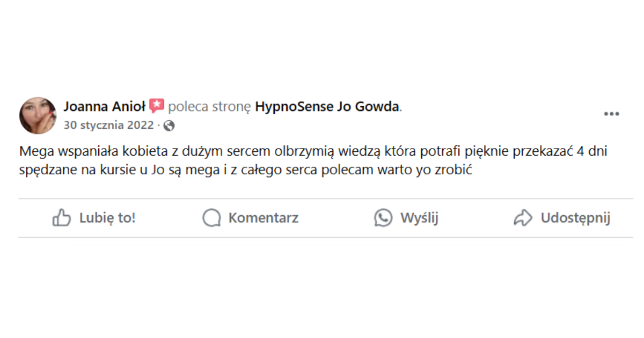
Task: Click the comment speech bubble icon
Action: click(211, 218)
